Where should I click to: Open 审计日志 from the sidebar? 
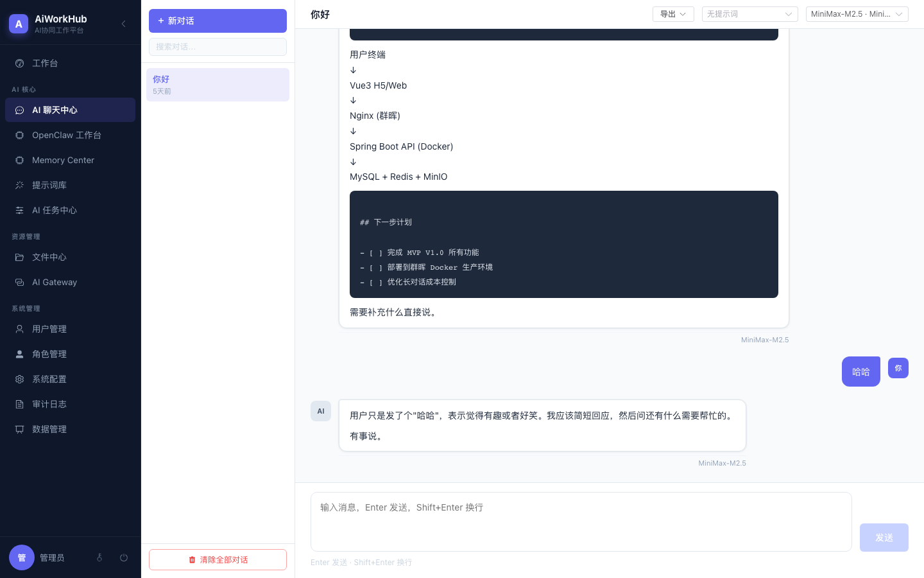coord(71,404)
